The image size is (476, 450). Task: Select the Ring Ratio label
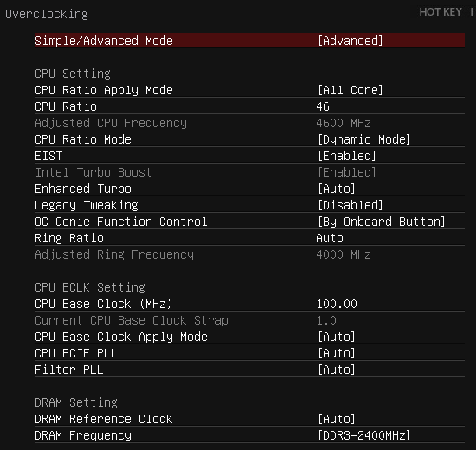point(69,238)
